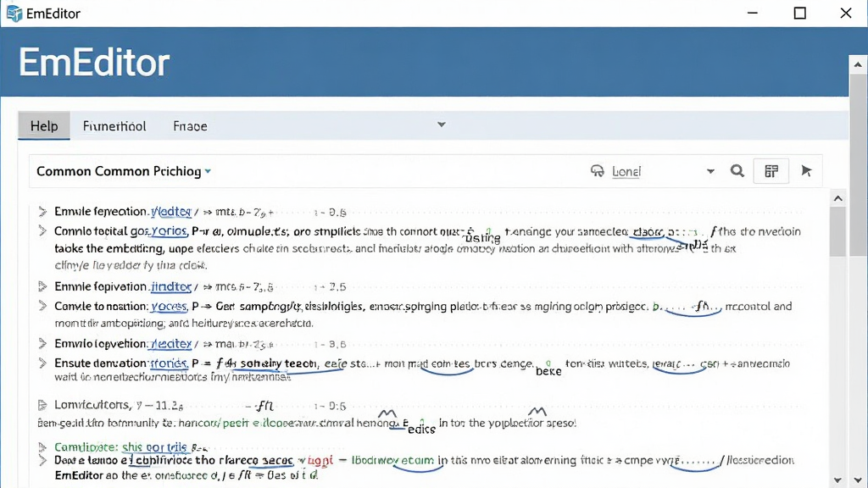Click the "EmEditor" word in the last row

79,475
